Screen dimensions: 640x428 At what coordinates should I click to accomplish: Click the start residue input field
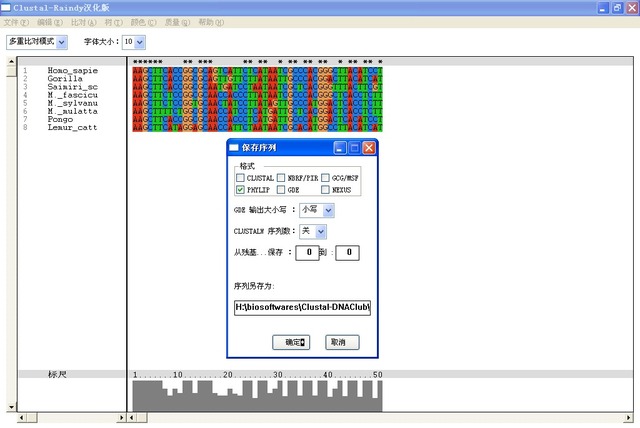pyautogui.click(x=307, y=253)
